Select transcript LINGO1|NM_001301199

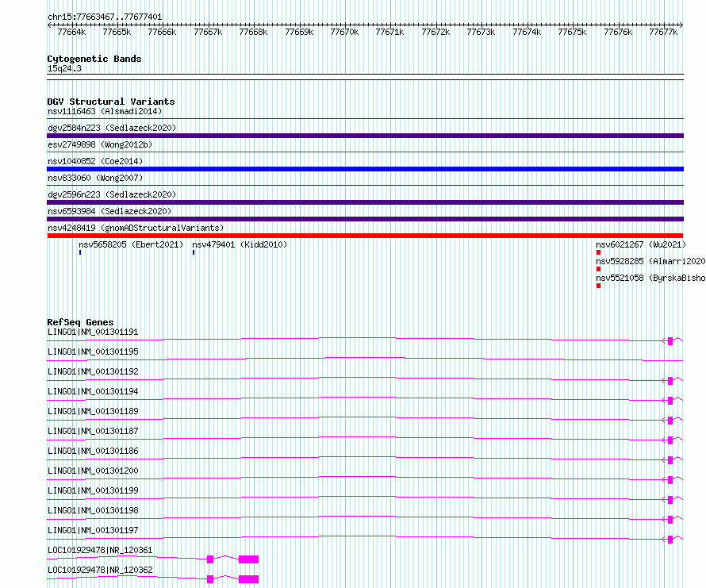(93, 490)
